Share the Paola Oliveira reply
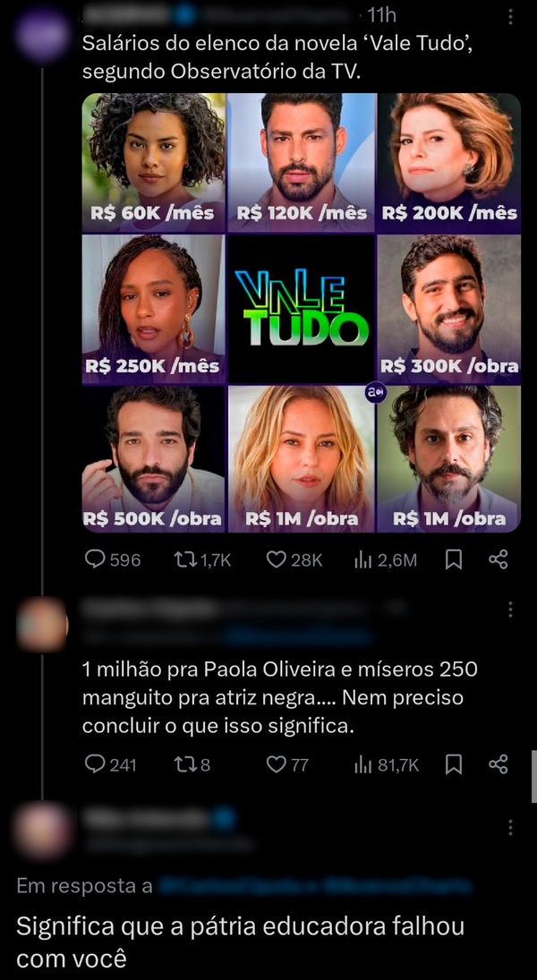 tap(498, 763)
